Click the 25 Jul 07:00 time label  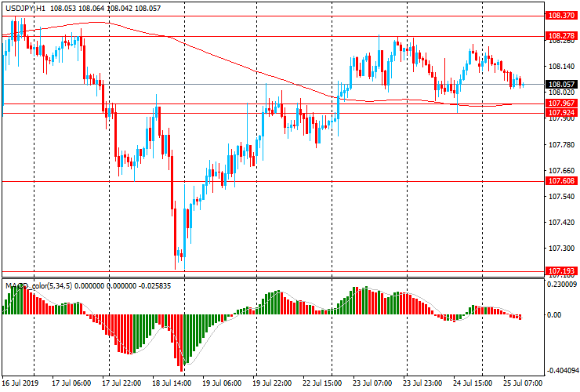(523, 383)
